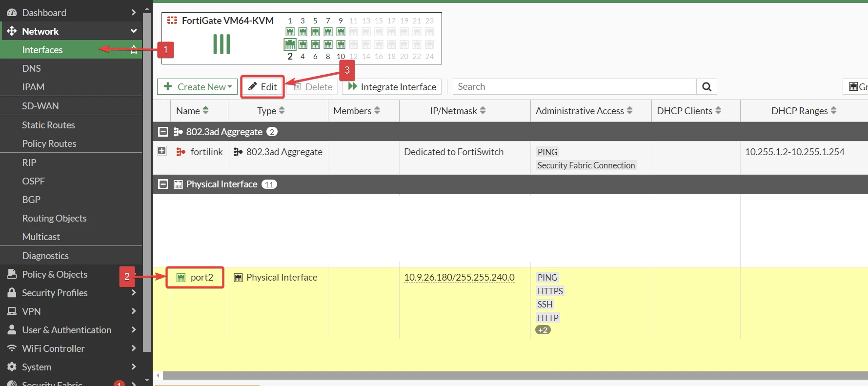Click port 3 icon on the FortiGate faceplate
The width and height of the screenshot is (868, 386).
(303, 32)
